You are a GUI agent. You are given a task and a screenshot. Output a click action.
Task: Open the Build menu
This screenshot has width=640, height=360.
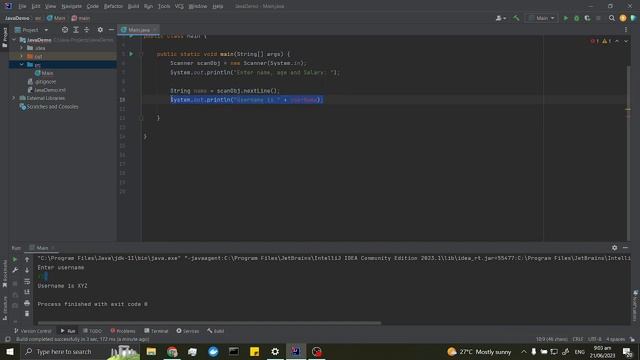coord(133,6)
